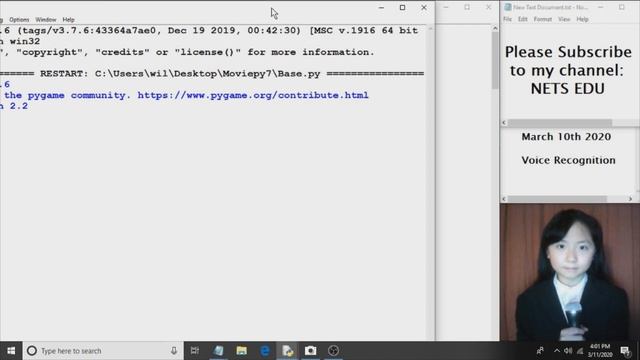Click scroll-up arrow of middle window scrollbar
Screen dimensions: 640x360
pos(495,28)
